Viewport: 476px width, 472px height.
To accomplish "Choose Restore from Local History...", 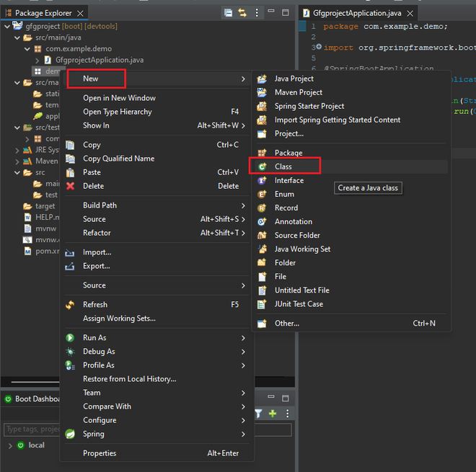I will pyautogui.click(x=130, y=379).
